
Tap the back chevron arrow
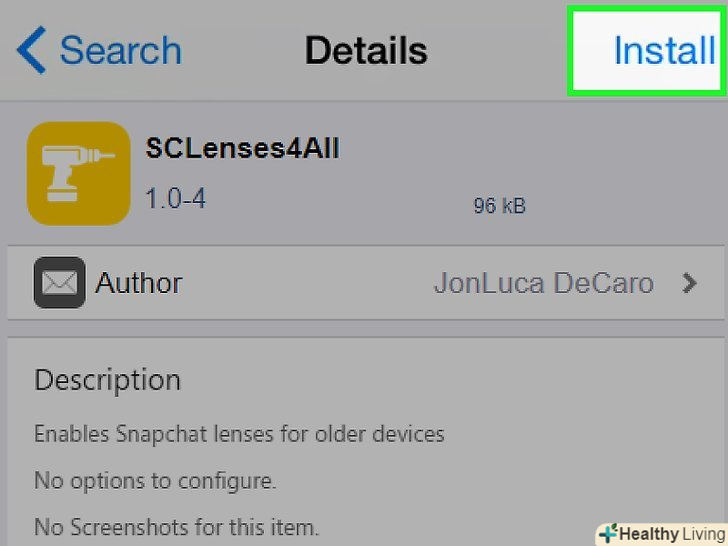(31, 50)
